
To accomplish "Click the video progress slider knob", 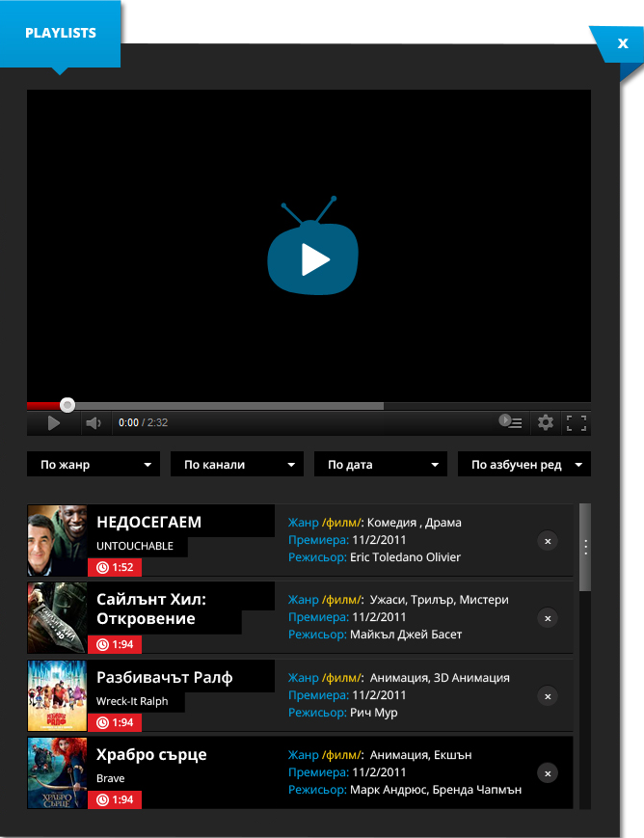I will [67, 405].
